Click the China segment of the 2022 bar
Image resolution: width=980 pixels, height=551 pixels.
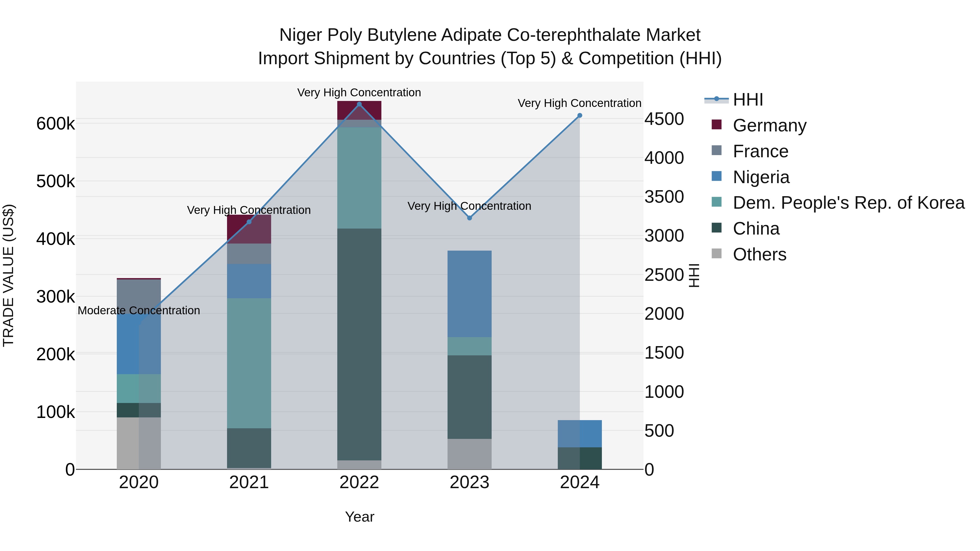coord(359,344)
